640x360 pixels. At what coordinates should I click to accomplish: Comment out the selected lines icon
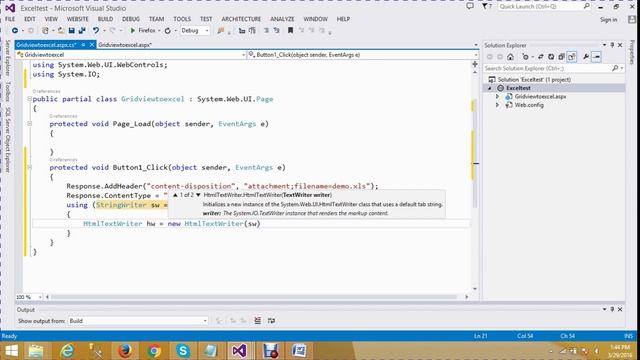pyautogui.click(x=267, y=31)
